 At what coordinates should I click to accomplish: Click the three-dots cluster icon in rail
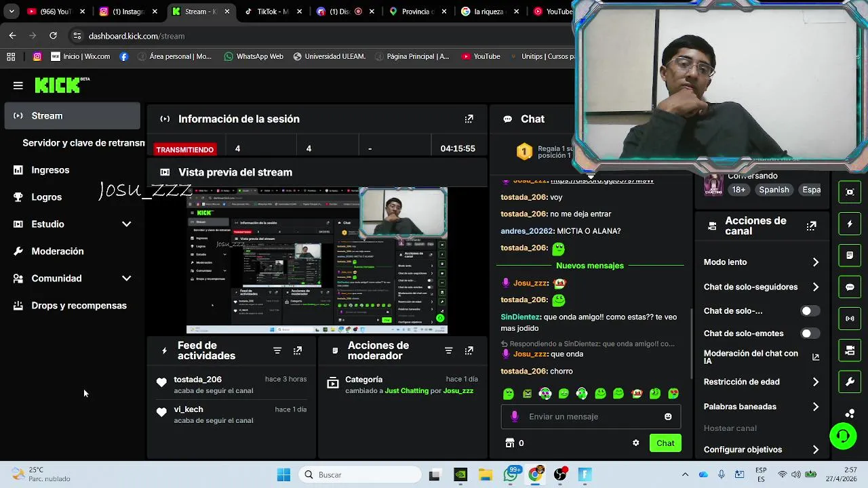pos(850,413)
